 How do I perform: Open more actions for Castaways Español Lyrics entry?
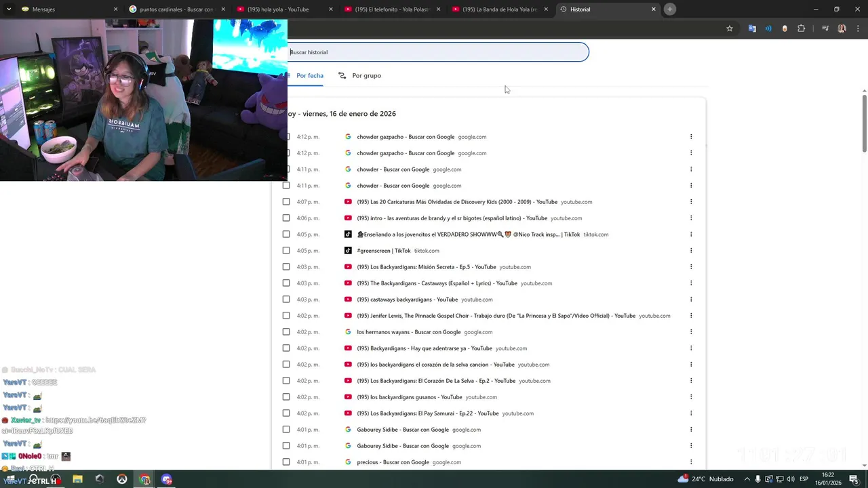[x=691, y=283]
